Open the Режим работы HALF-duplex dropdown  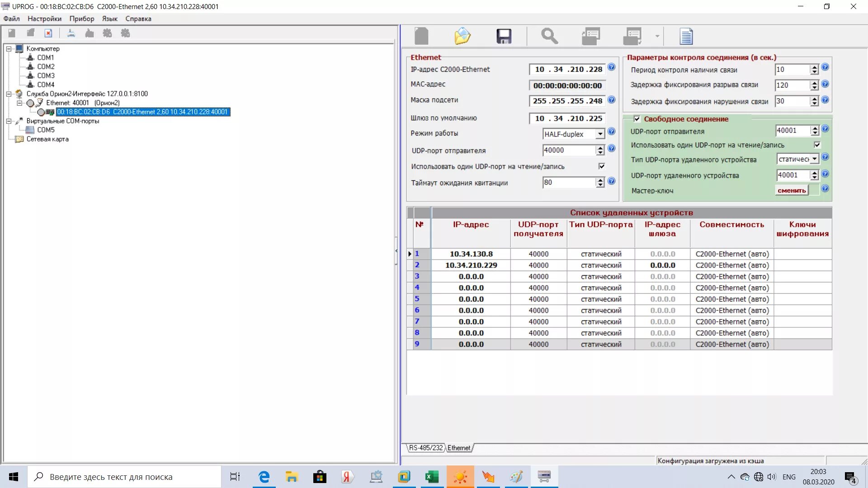tap(600, 134)
